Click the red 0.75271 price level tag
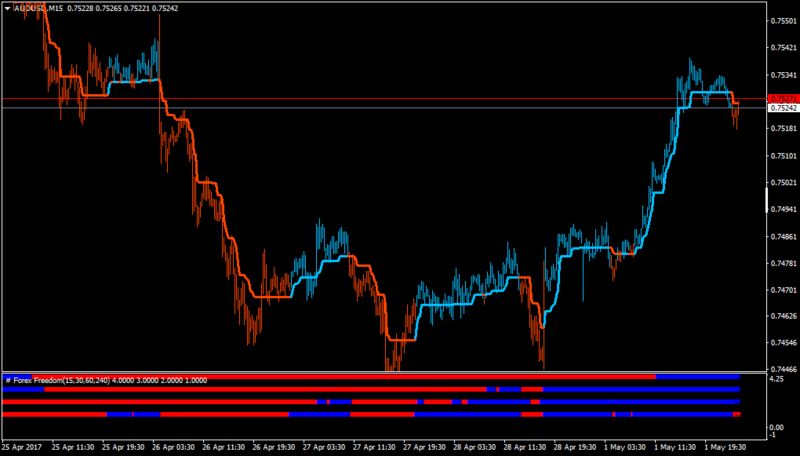The height and width of the screenshot is (456, 800). coord(783,98)
